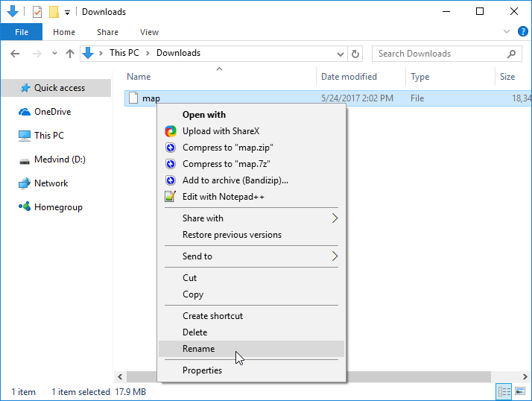
Task: Click the OneDrive cloud icon in the sidebar
Action: coord(25,112)
